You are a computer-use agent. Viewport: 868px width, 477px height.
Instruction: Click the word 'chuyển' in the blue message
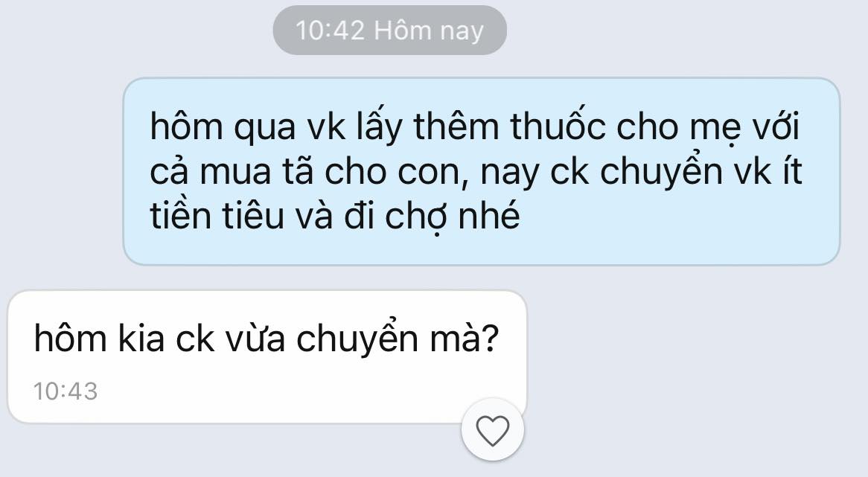tap(662, 172)
